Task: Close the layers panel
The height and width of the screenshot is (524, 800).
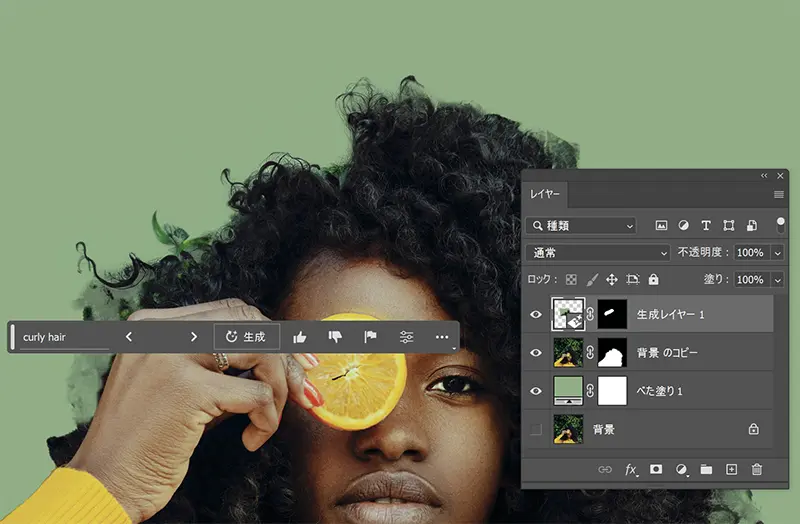Action: [780, 176]
